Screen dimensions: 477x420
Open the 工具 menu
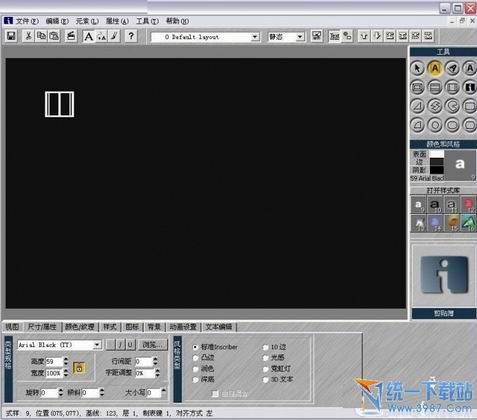pos(147,21)
